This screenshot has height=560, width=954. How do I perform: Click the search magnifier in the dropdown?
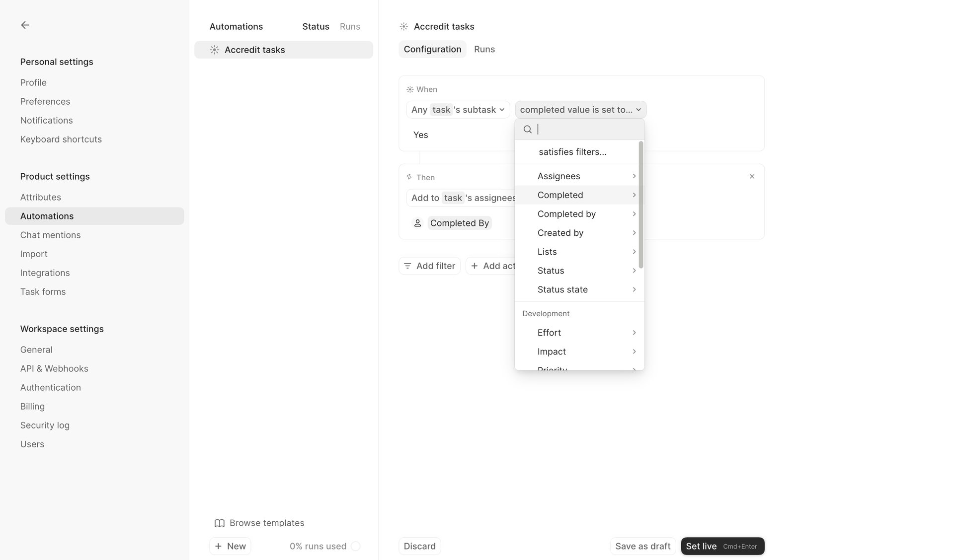(x=528, y=129)
